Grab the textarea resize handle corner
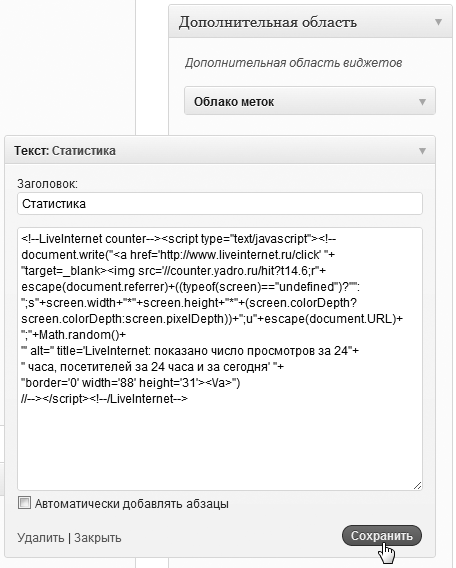The image size is (456, 568). pyautogui.click(x=418, y=485)
